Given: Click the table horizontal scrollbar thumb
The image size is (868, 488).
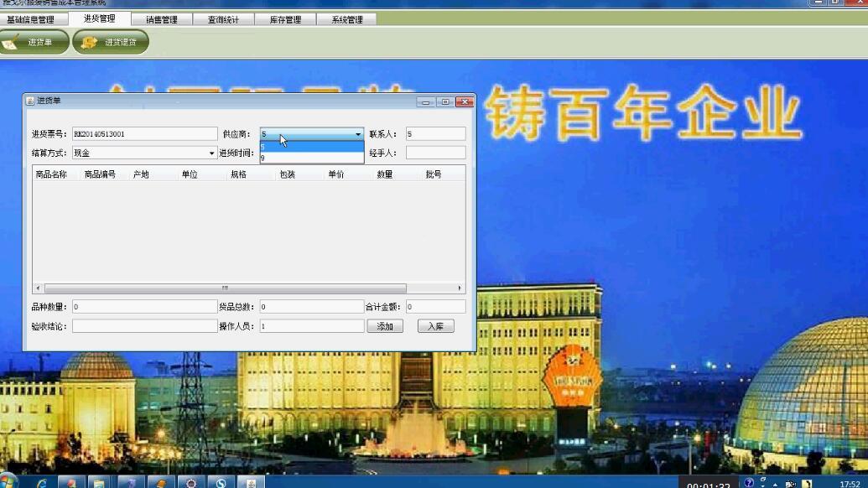Looking at the screenshot, I should (x=226, y=288).
